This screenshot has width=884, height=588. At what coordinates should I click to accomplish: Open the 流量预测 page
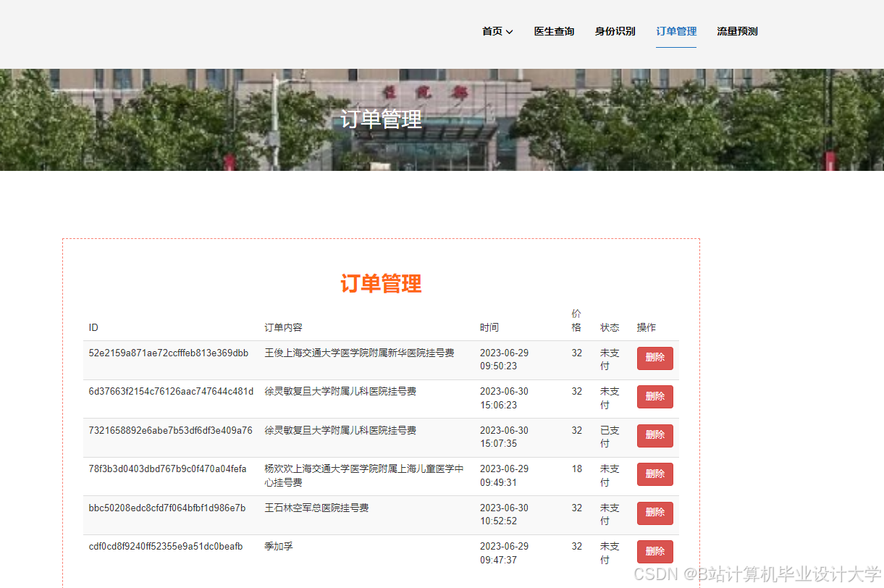coord(736,31)
